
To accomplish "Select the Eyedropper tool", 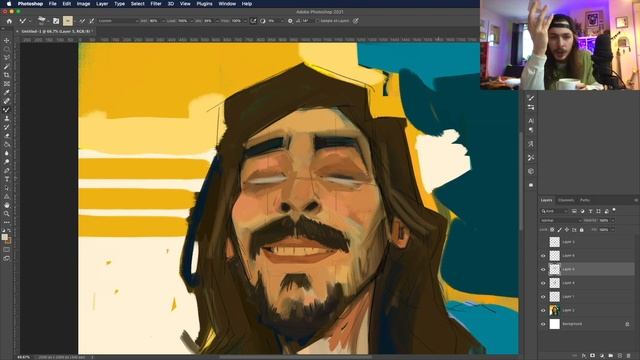I will pos(7,92).
